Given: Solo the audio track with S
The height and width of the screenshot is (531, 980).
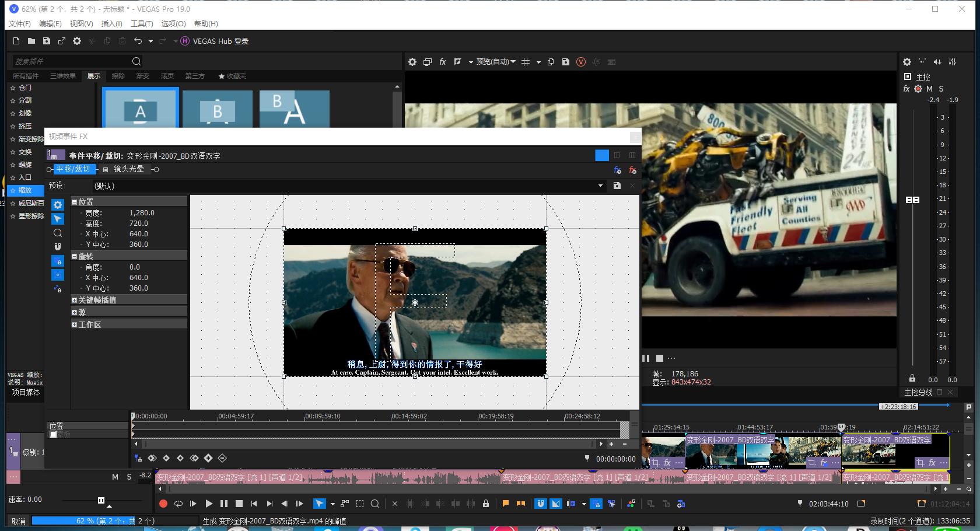Looking at the screenshot, I should pos(129,477).
